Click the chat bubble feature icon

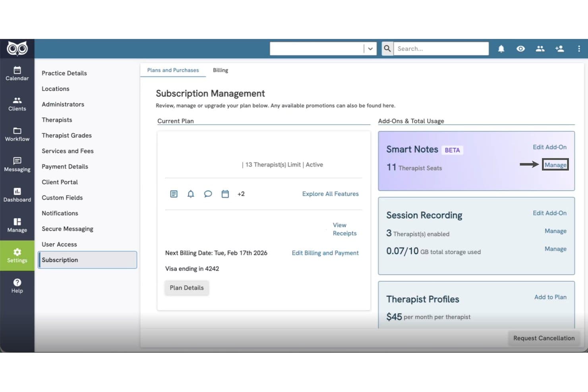(208, 194)
